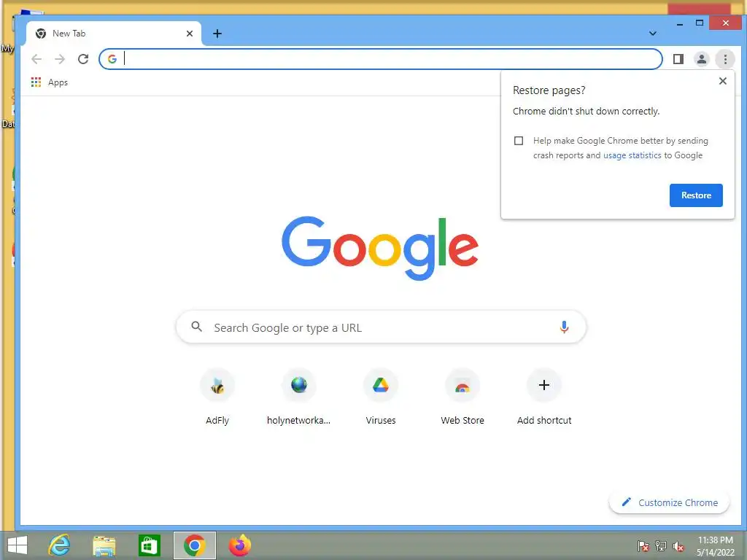Launch Firefox from taskbar
Viewport: 747px width, 560px height.
pos(239,545)
